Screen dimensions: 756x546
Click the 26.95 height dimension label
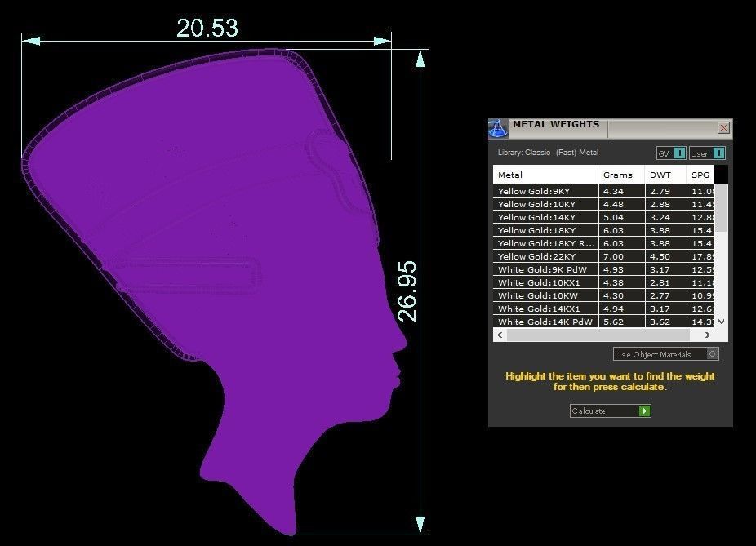[x=407, y=291]
